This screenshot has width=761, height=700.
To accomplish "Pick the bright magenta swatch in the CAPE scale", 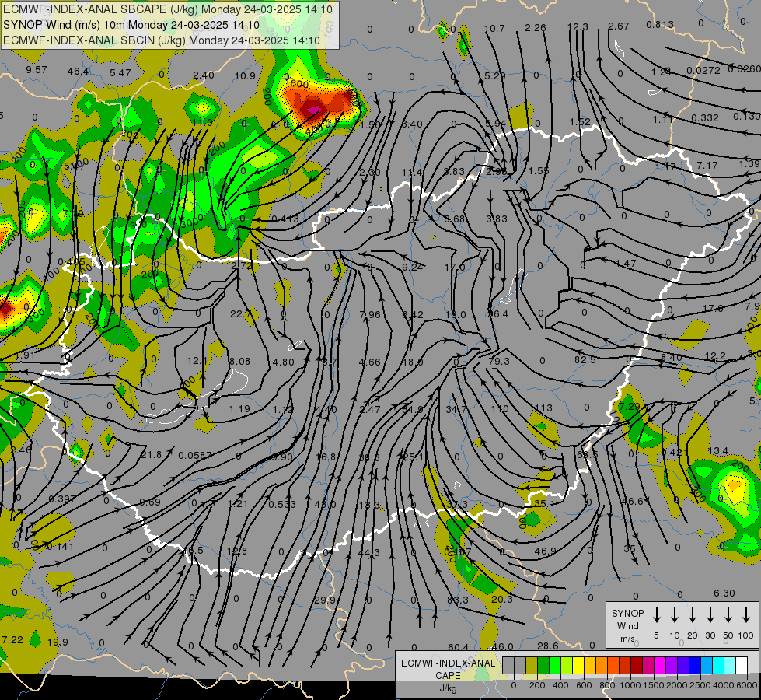I will point(660,665).
